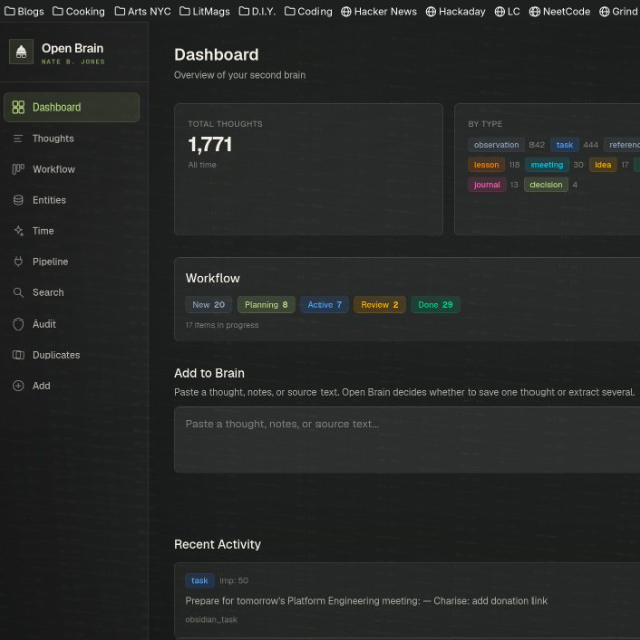Open the Dashboard menu item
640x640 pixels.
72,107
